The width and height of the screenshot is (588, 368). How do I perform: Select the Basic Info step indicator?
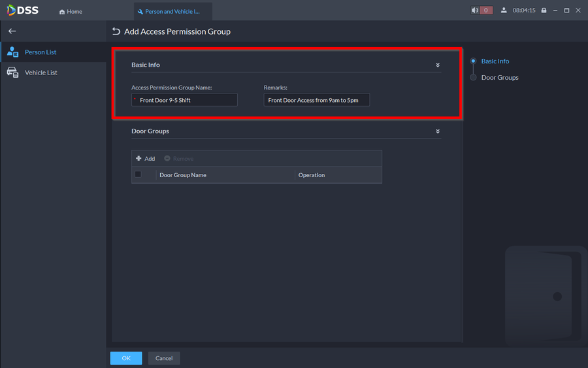[473, 61]
